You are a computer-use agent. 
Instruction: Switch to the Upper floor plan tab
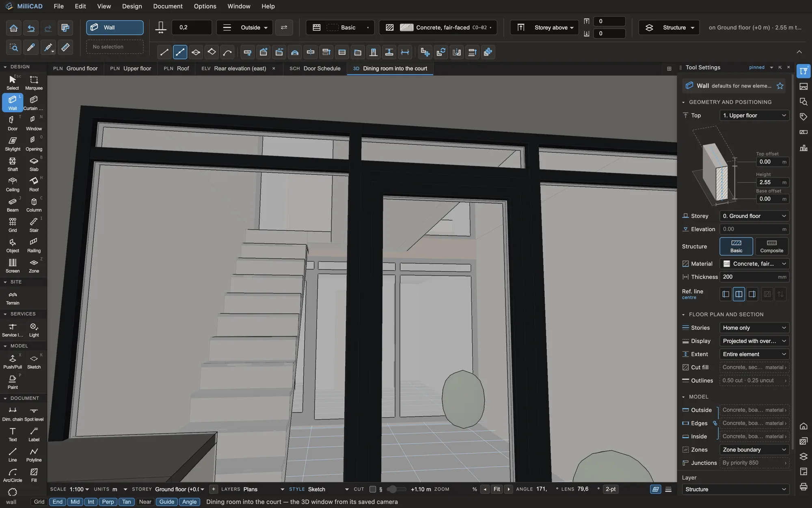pyautogui.click(x=130, y=68)
